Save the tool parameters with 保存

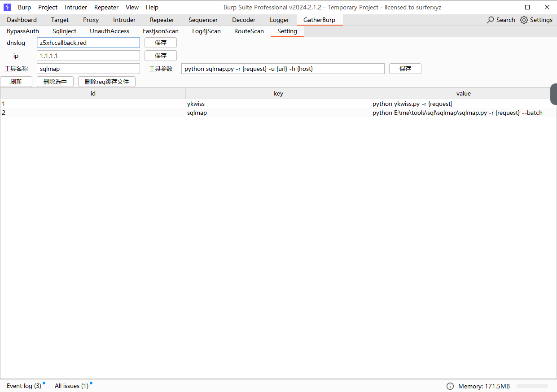[x=405, y=69]
